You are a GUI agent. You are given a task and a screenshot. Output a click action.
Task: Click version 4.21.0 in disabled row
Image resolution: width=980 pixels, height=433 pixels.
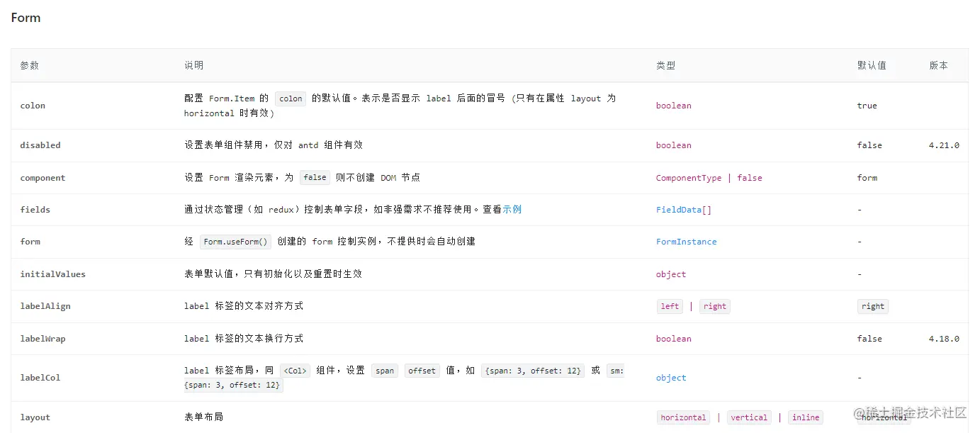coord(944,145)
